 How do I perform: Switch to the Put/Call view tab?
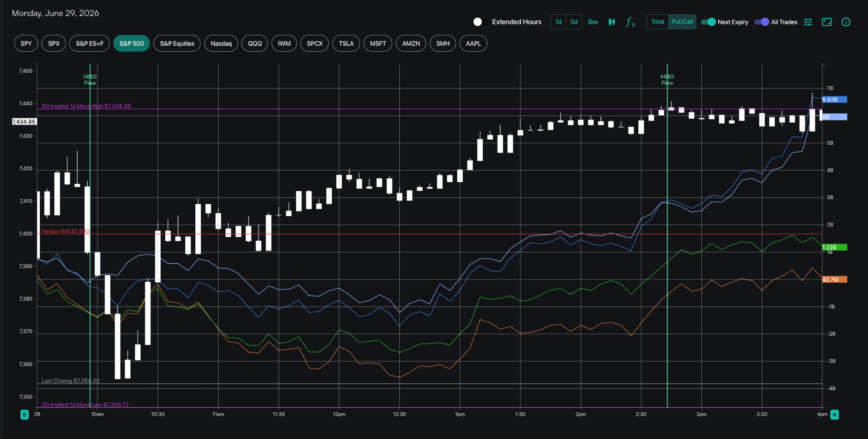682,22
